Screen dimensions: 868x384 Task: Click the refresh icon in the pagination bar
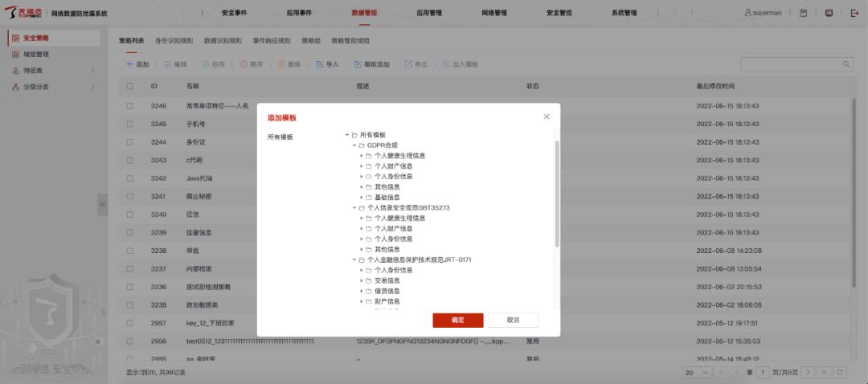point(840,373)
